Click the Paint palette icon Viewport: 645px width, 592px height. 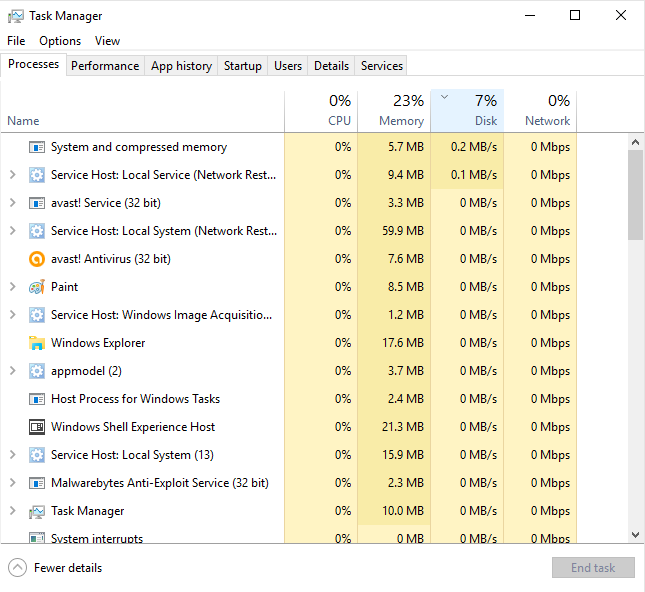pyautogui.click(x=37, y=287)
